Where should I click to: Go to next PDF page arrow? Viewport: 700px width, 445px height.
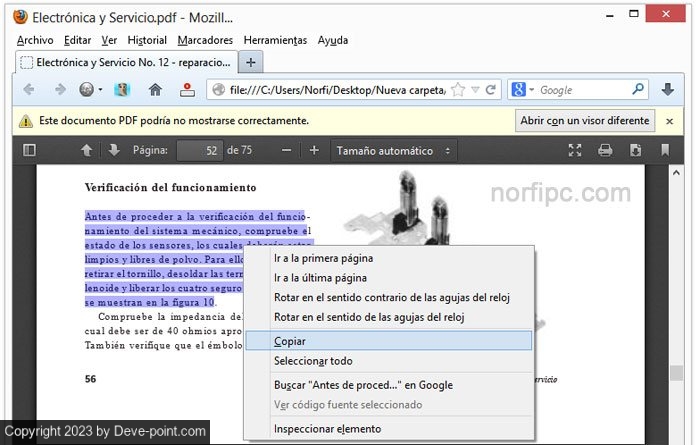click(x=114, y=150)
